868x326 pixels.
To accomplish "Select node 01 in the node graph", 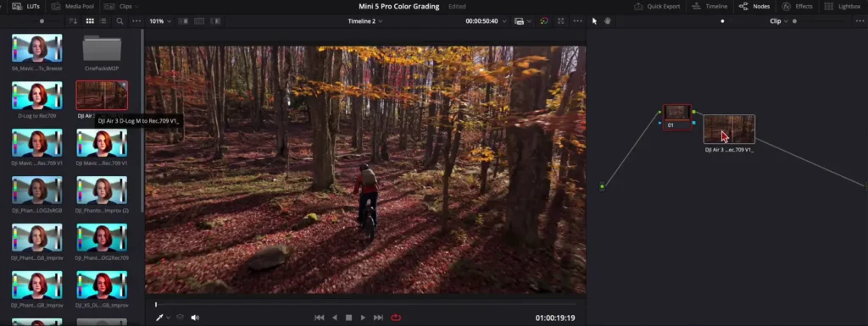I will tap(677, 116).
